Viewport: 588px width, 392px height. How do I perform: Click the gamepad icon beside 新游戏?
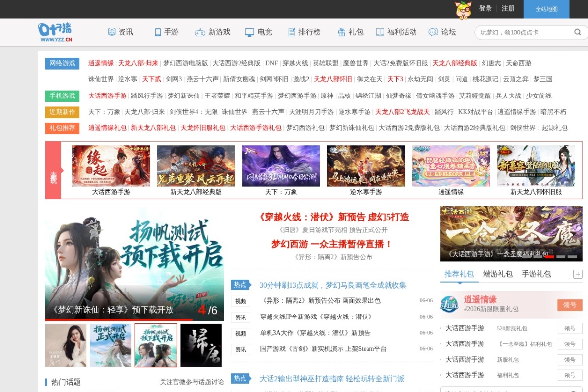[x=200, y=32]
